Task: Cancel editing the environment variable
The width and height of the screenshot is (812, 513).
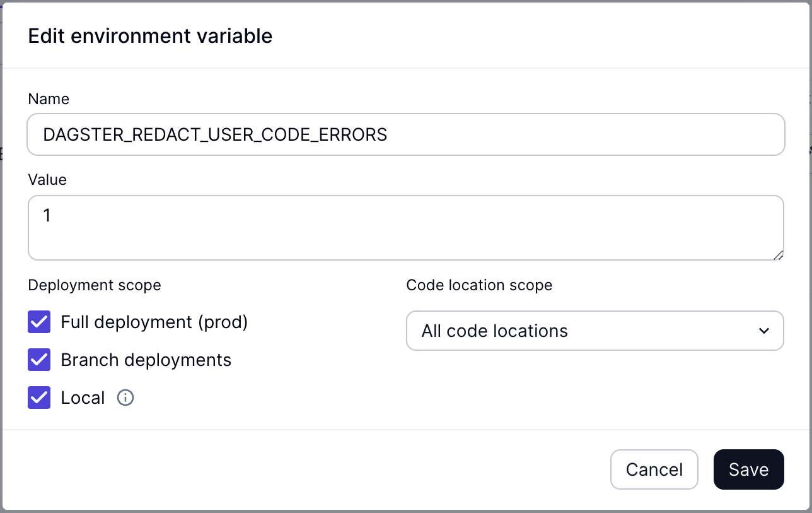Action: point(654,469)
